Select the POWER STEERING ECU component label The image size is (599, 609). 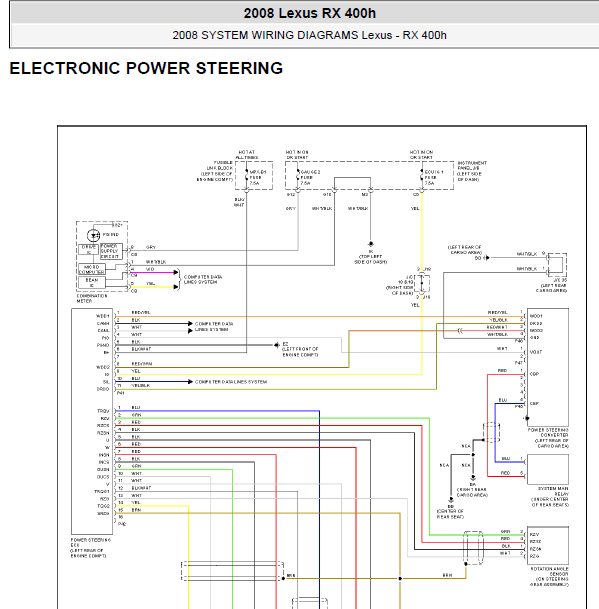91,548
